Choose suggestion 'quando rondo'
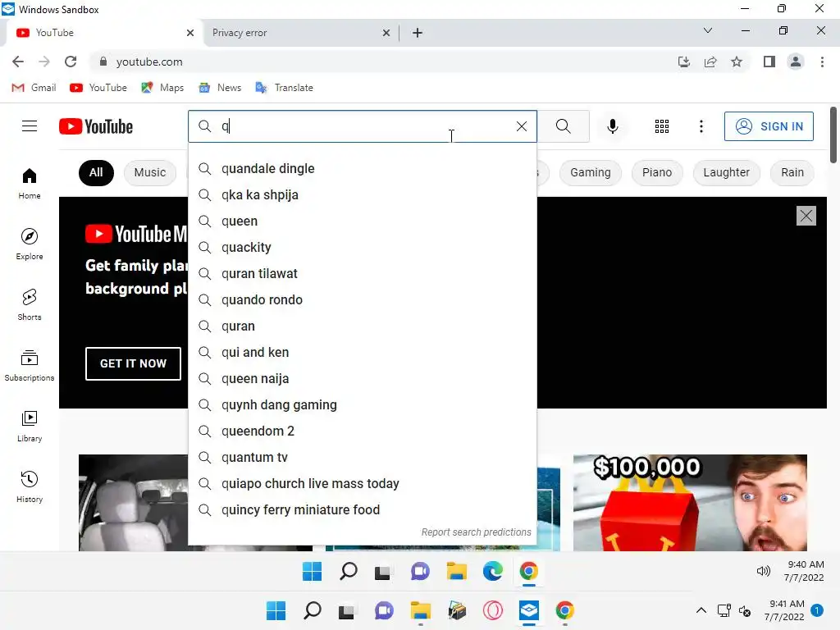 pyautogui.click(x=363, y=300)
